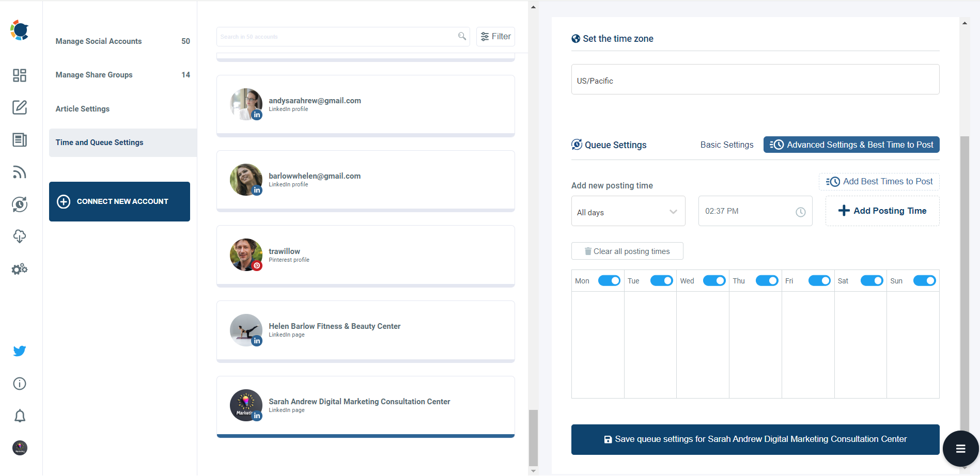
Task: Click Clear all posting times
Action: click(627, 251)
